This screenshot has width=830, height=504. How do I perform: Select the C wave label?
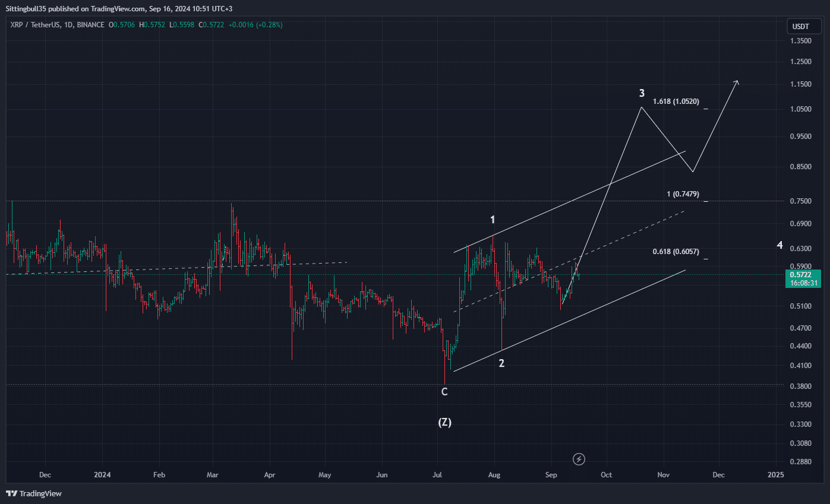444,392
